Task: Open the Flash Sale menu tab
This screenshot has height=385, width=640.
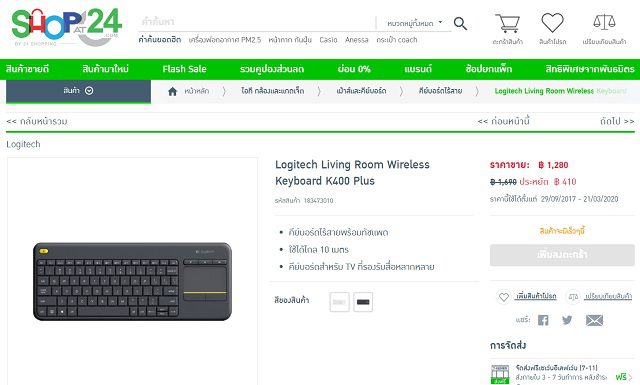Action: tap(184, 69)
